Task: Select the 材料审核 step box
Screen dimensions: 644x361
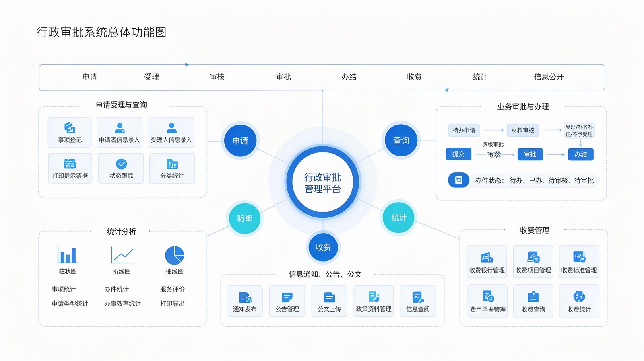Action: tap(523, 130)
